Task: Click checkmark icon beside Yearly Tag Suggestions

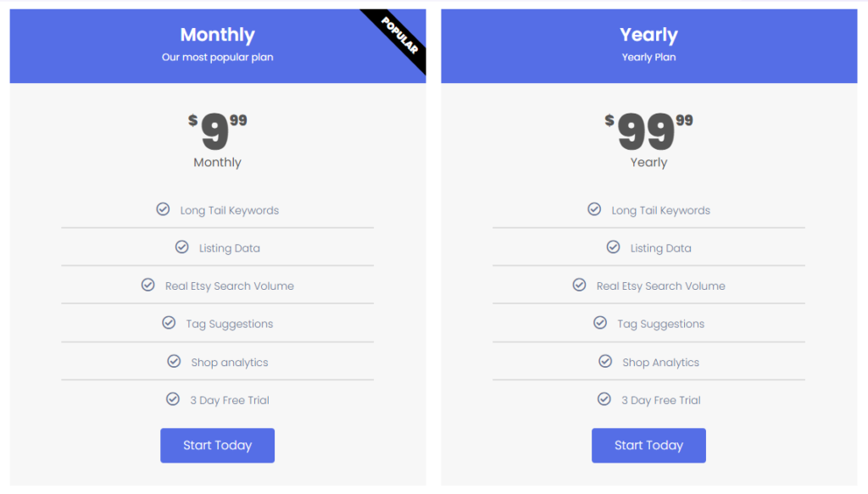Action: (x=600, y=323)
